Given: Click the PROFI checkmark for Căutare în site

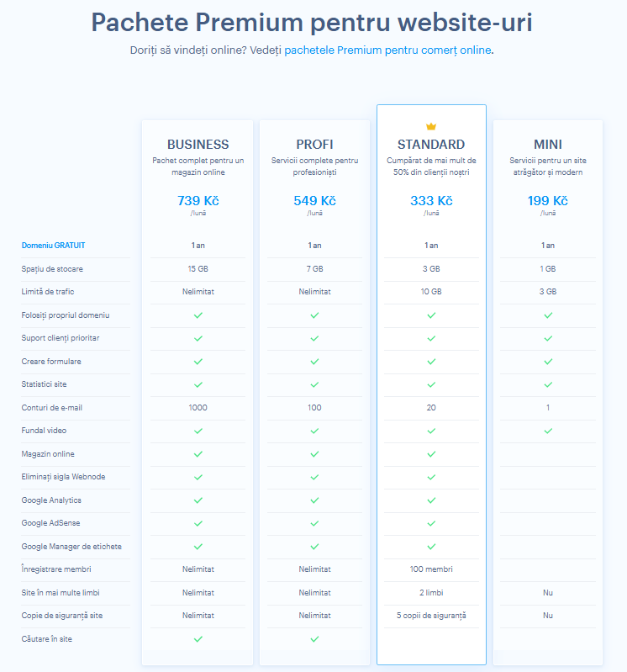Looking at the screenshot, I should [x=314, y=639].
